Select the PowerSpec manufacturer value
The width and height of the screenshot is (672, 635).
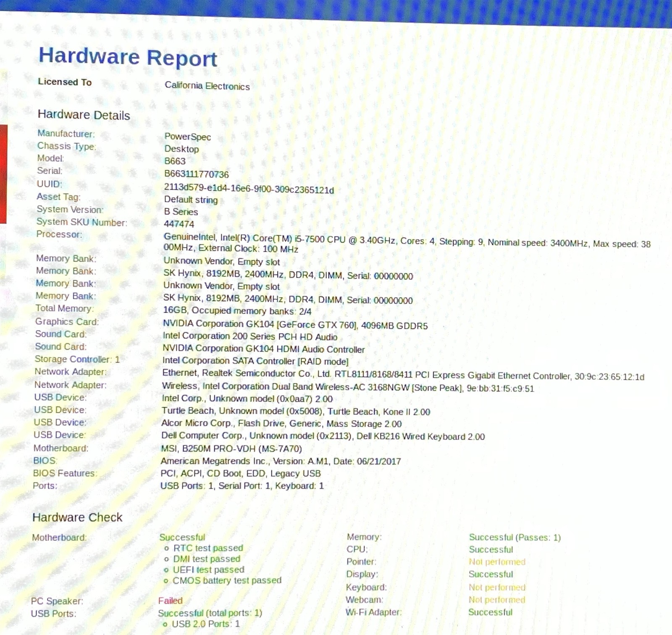coord(187,137)
